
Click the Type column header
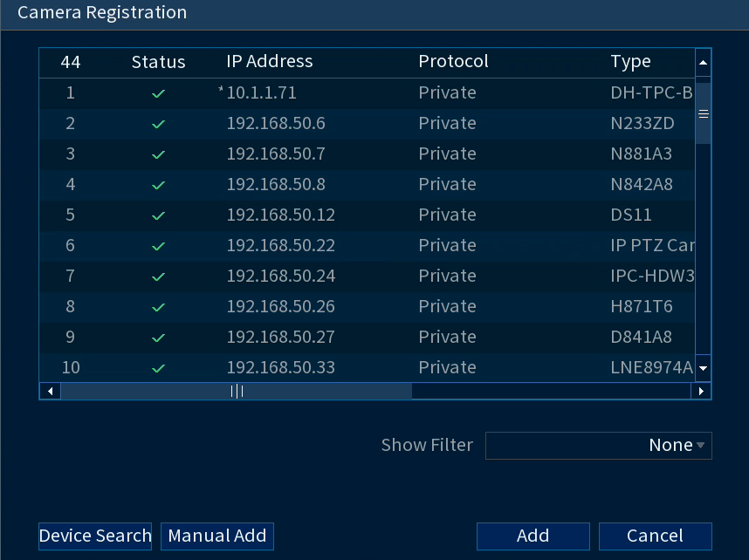[630, 62]
